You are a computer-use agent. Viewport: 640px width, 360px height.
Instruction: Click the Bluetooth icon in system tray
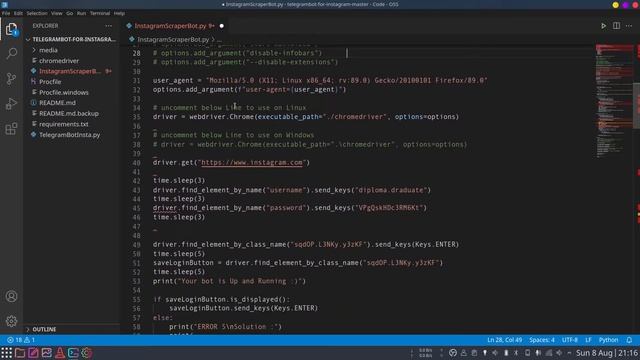pyautogui.click(x=516, y=353)
